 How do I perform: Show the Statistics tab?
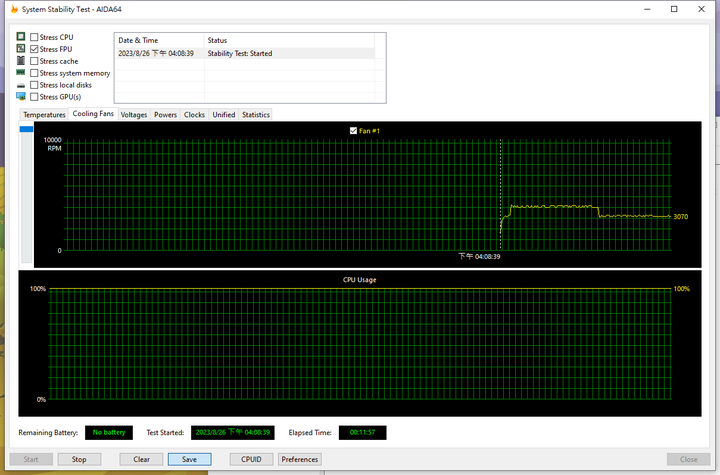[x=256, y=115]
